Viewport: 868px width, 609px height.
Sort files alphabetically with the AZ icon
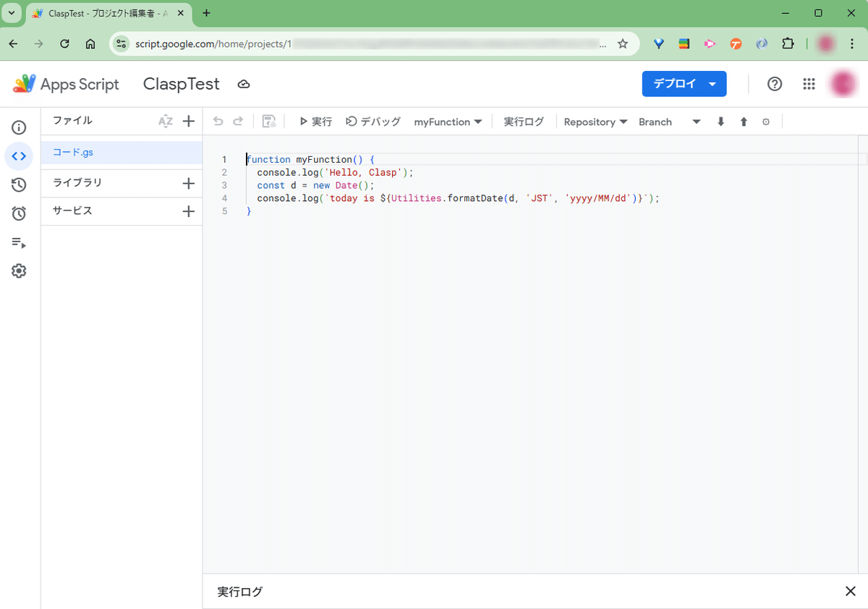pyautogui.click(x=166, y=121)
